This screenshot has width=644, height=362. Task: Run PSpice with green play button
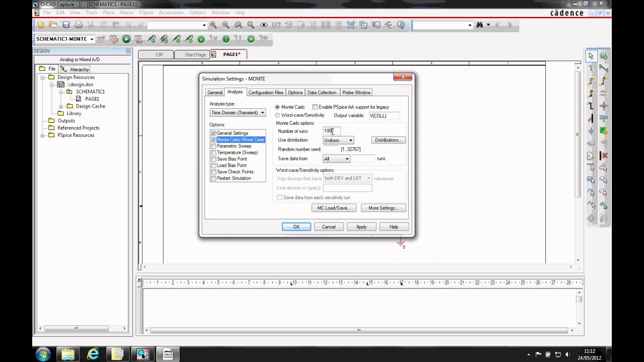[126, 39]
